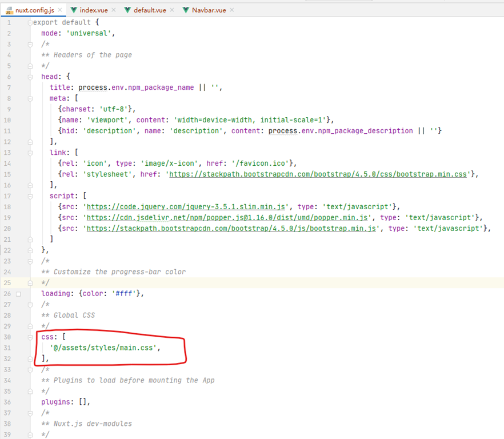Close the nuxt.config.js tab
The image size is (504, 439).
pyautogui.click(x=60, y=10)
